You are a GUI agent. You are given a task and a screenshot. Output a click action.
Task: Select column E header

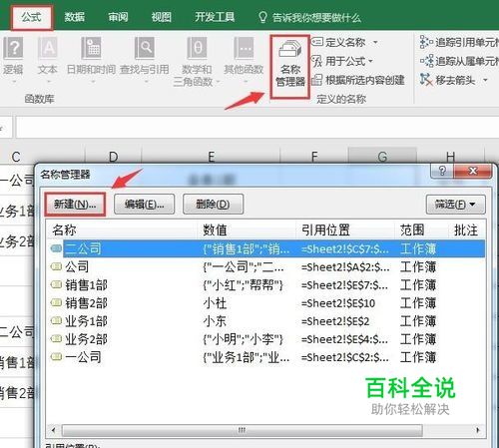211,157
